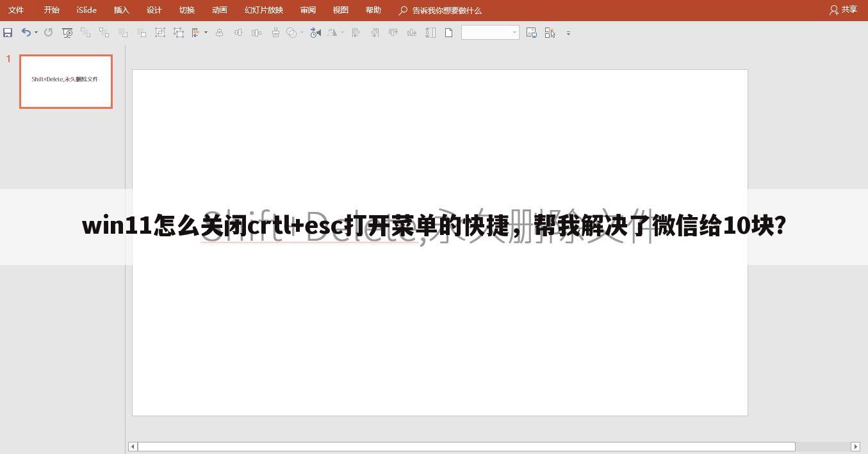Click the Group objects icon

coord(160,32)
